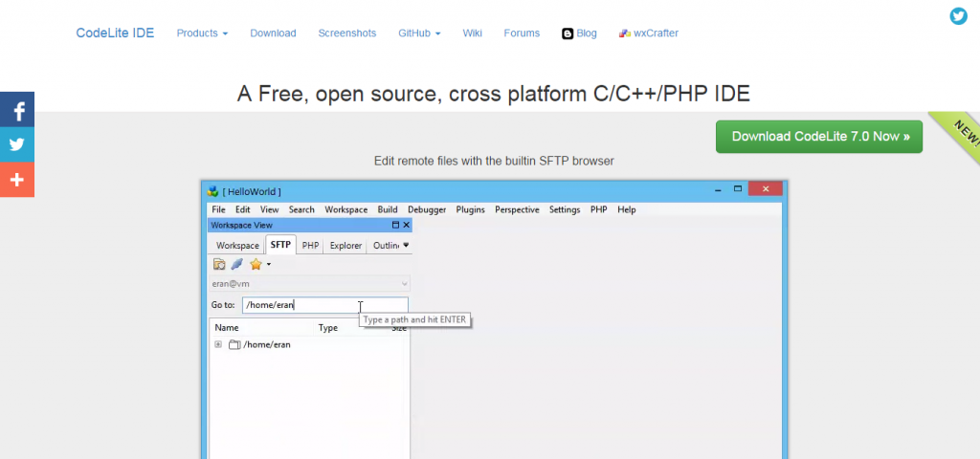Viewport: 980px width, 459px height.
Task: Expand the /home/eran tree node
Action: [218, 344]
